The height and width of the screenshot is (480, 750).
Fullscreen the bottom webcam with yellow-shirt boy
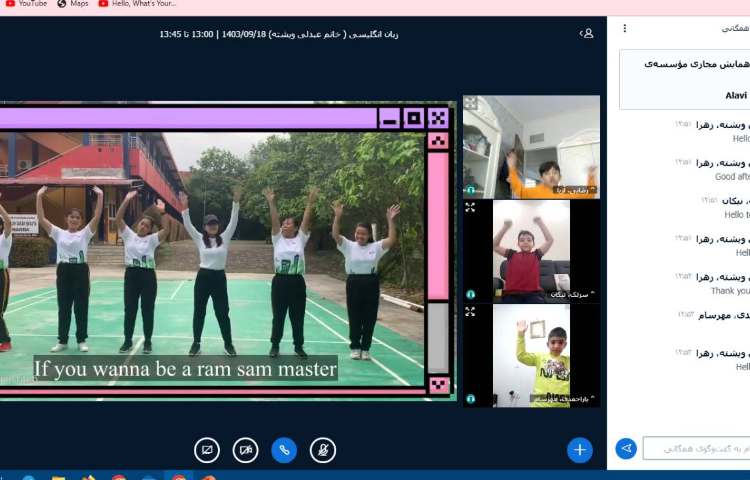point(471,312)
